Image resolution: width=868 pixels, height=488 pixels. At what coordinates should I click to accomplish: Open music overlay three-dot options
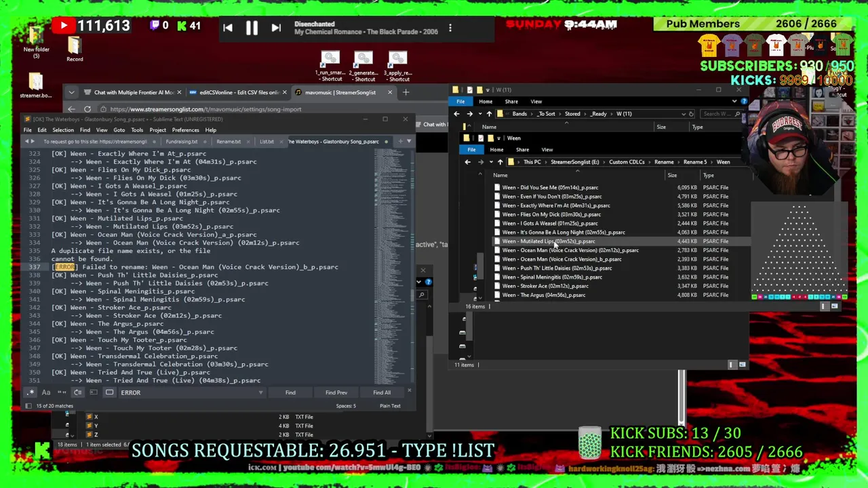click(450, 28)
